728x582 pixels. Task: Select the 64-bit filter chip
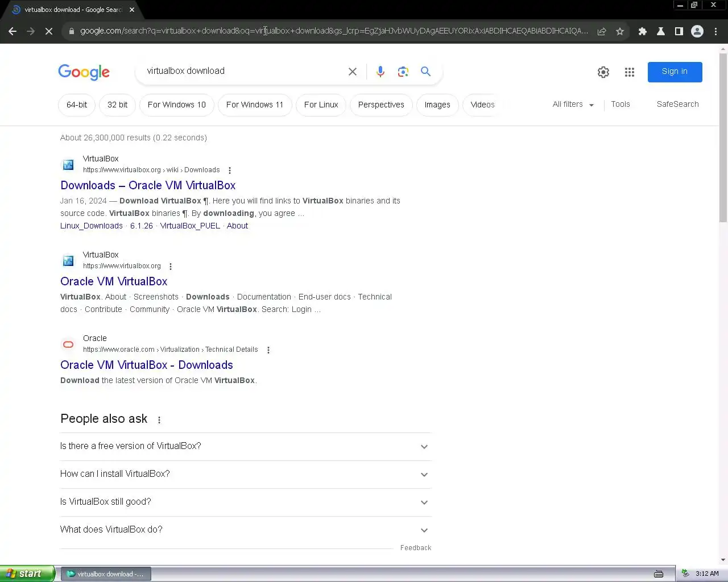(77, 105)
